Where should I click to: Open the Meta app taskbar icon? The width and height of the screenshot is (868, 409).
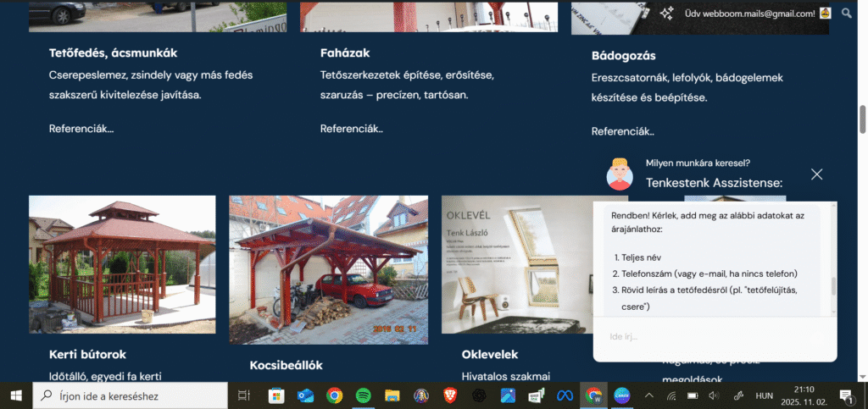point(564,395)
